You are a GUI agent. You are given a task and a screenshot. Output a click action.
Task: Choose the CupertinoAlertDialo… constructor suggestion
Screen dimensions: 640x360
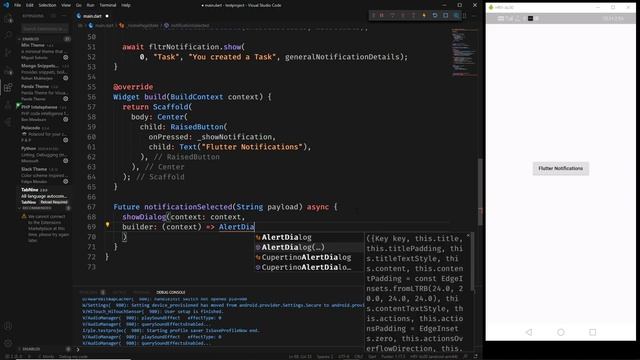(309, 267)
